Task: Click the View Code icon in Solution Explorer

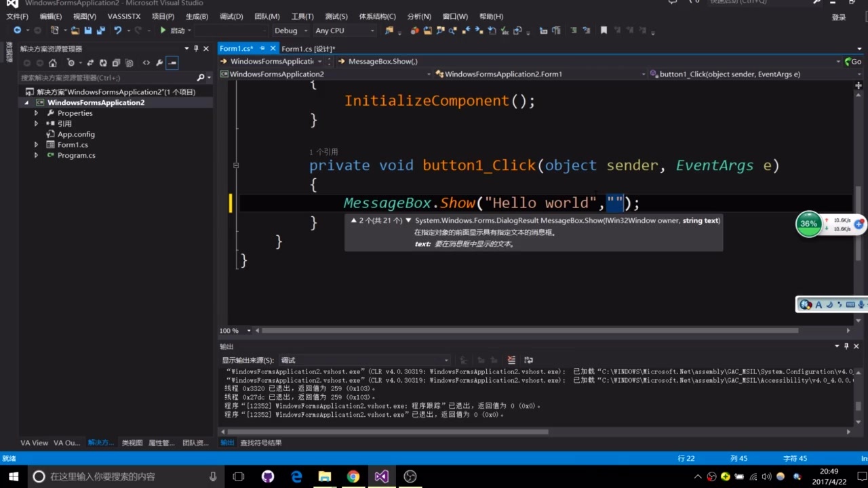Action: pos(146,63)
